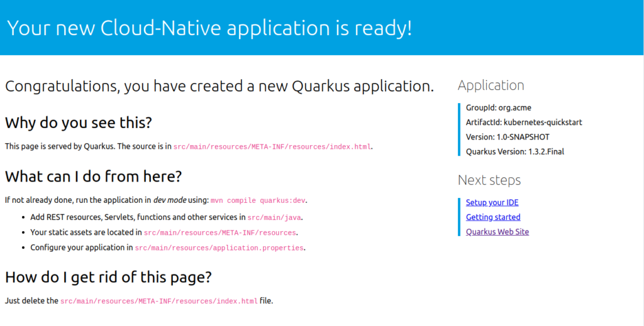Click the 'What can I do from here?' heading

[x=93, y=177]
